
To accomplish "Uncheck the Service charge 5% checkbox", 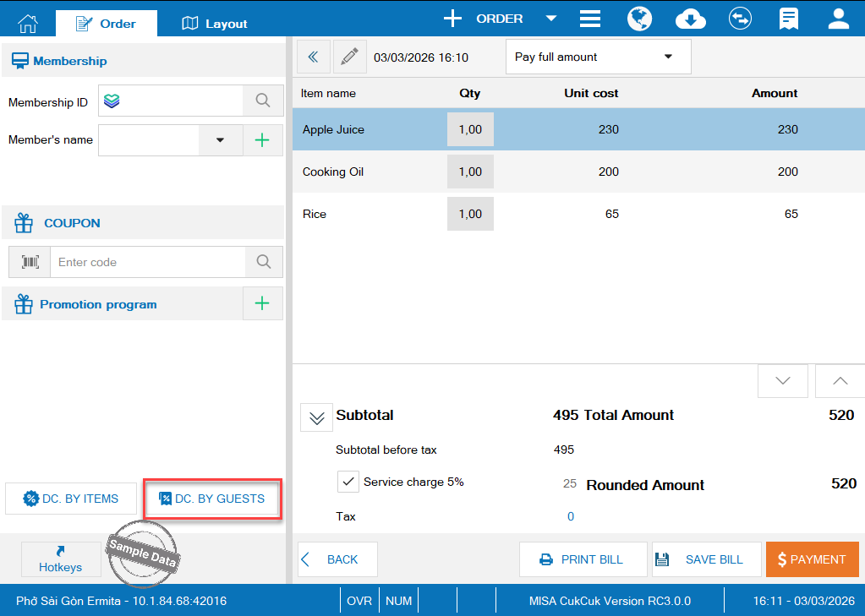I will tap(348, 482).
